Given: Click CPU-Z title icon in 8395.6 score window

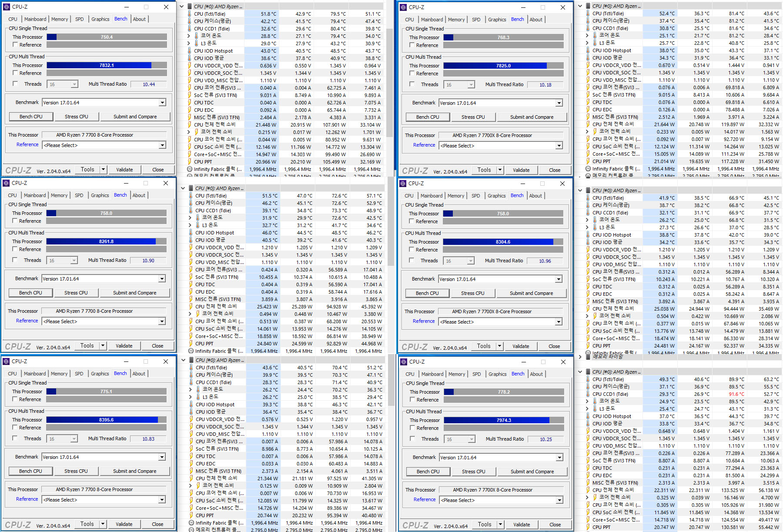Looking at the screenshot, I should (x=7, y=361).
